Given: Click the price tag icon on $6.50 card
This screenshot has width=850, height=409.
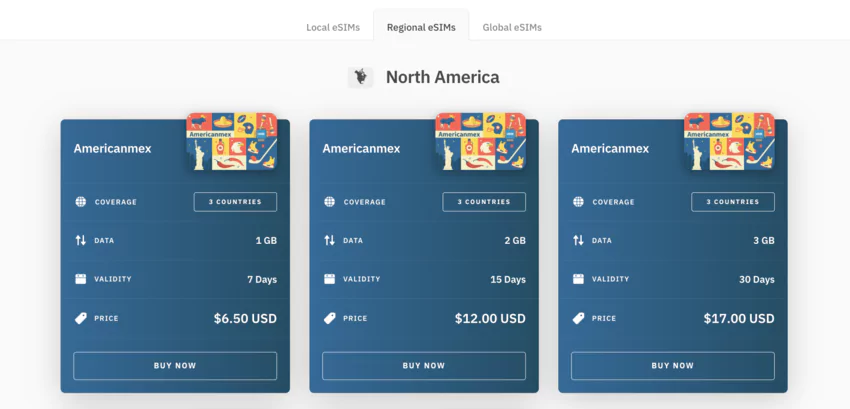Looking at the screenshot, I should [81, 318].
